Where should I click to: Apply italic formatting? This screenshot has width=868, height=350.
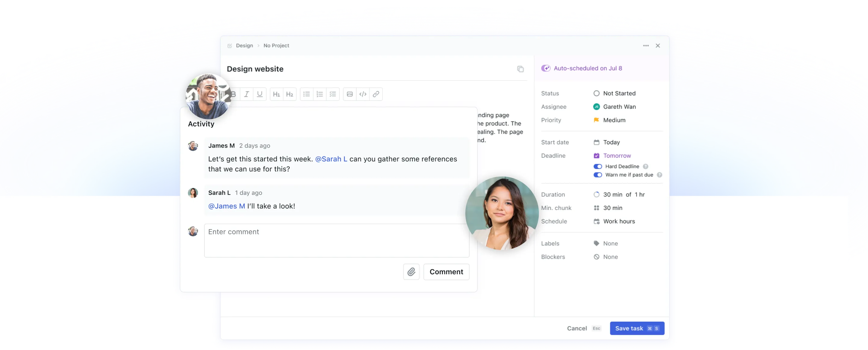tap(246, 94)
